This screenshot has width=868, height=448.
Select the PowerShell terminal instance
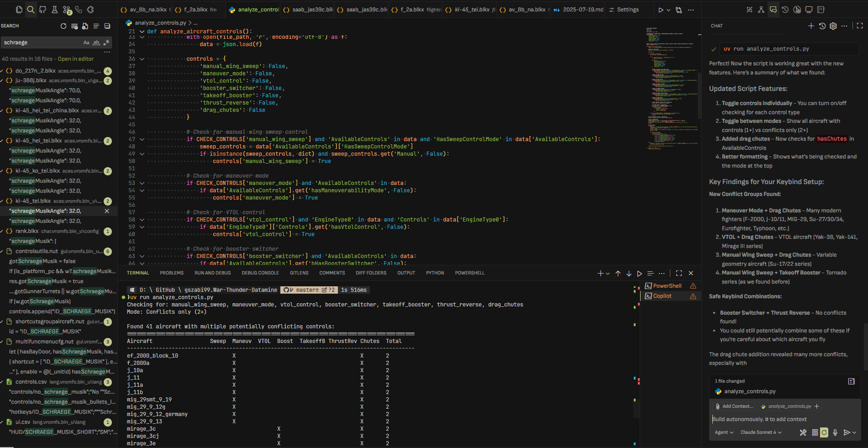[x=670, y=286]
